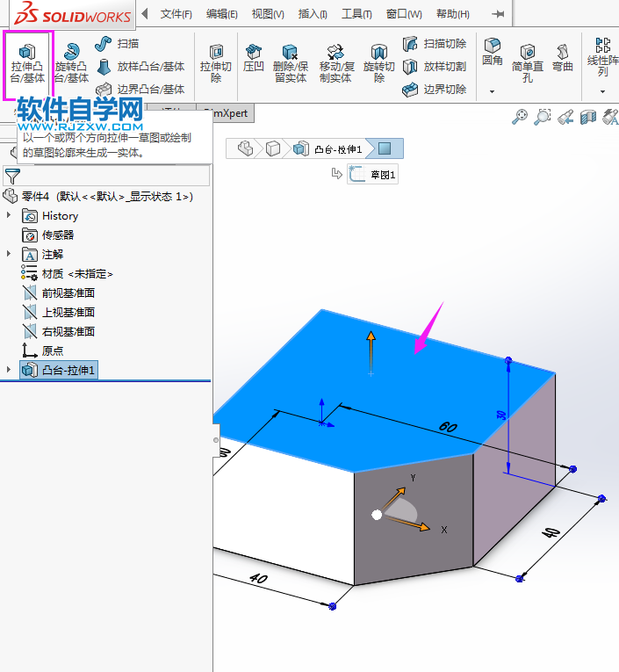Click the Previous View icon
The width and height of the screenshot is (619, 672).
[565, 117]
